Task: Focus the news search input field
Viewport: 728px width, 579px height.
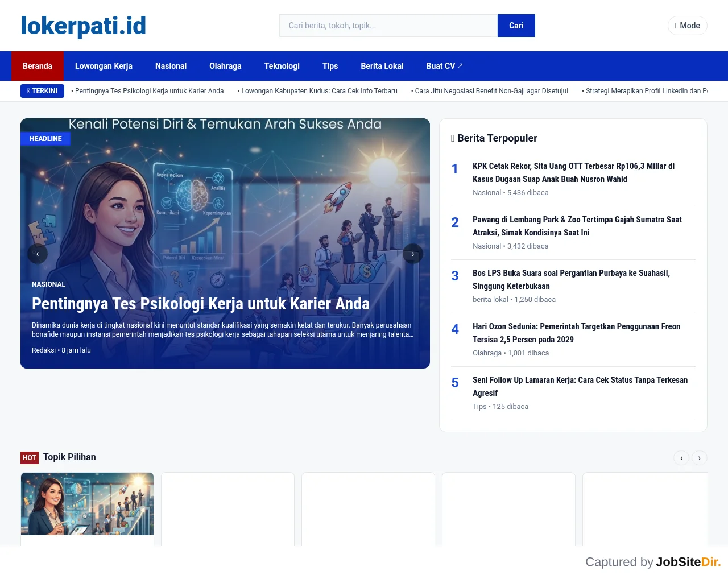Action: (x=388, y=26)
